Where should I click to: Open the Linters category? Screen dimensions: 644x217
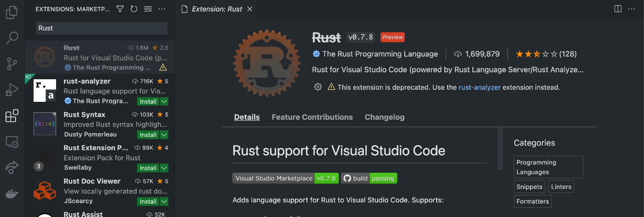click(561, 187)
